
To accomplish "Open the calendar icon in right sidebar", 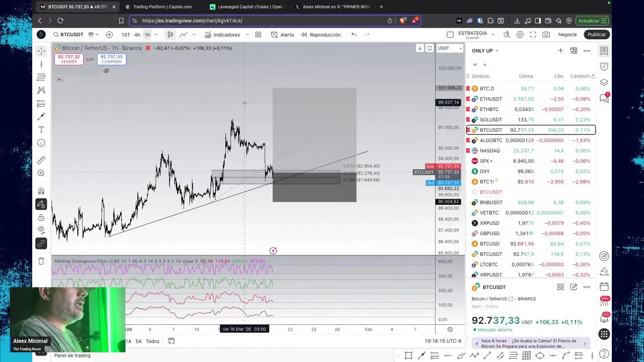I will pyautogui.click(x=604, y=287).
